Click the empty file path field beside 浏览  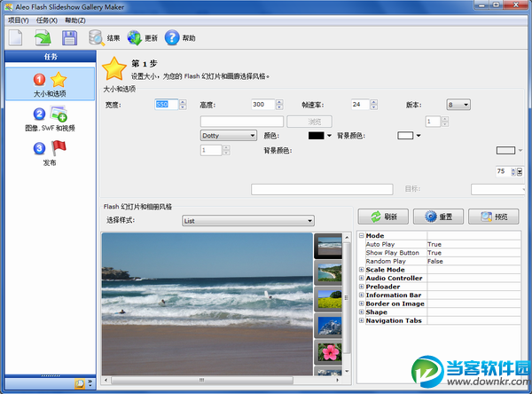tap(242, 122)
